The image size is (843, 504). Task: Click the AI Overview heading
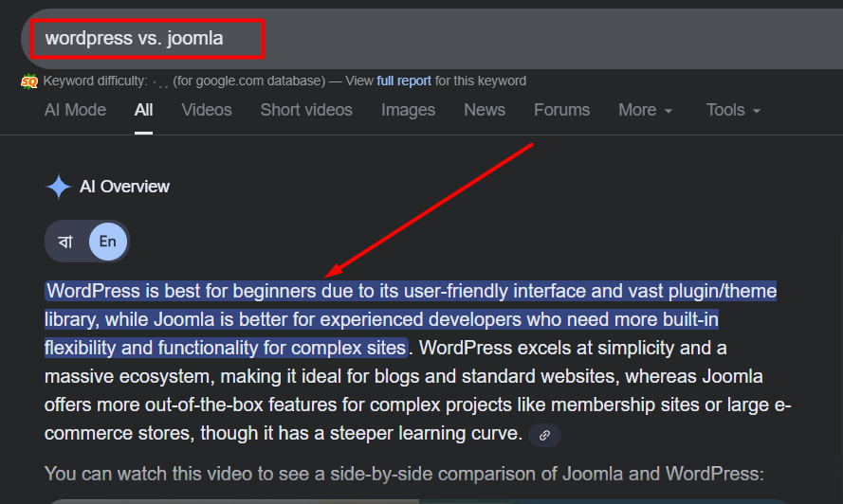(x=124, y=188)
